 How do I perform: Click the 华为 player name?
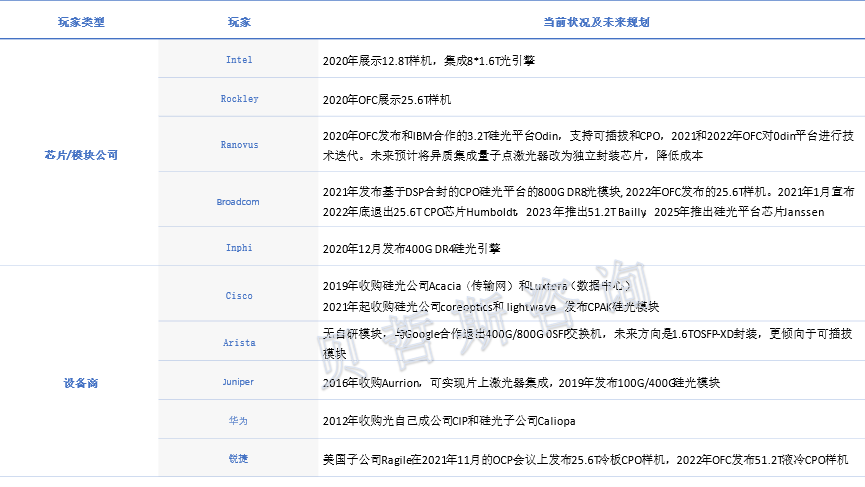click(239, 421)
